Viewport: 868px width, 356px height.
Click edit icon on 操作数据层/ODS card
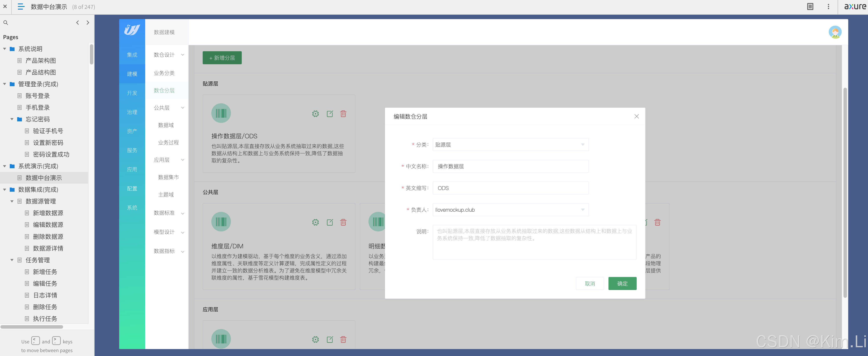[x=330, y=114]
